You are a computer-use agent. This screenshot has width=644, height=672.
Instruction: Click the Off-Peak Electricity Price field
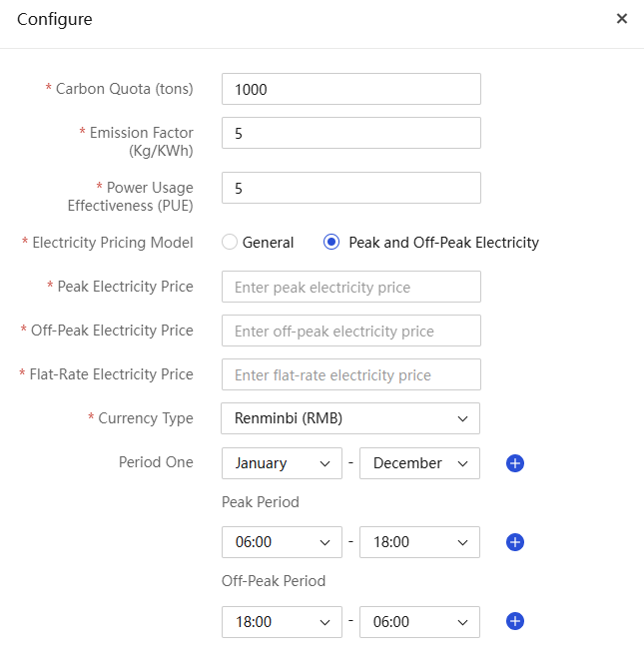(351, 331)
